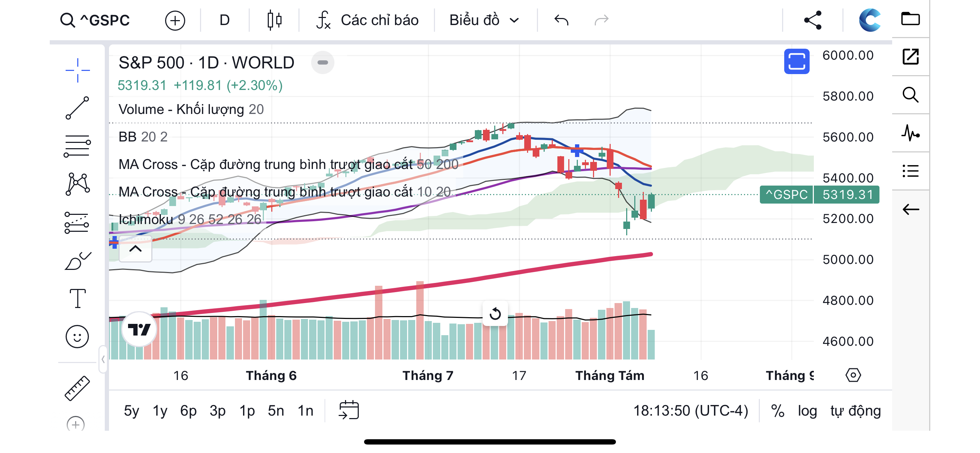Click Tháng Tám on time axis
Viewport: 980px width, 453px height.
coord(610,375)
